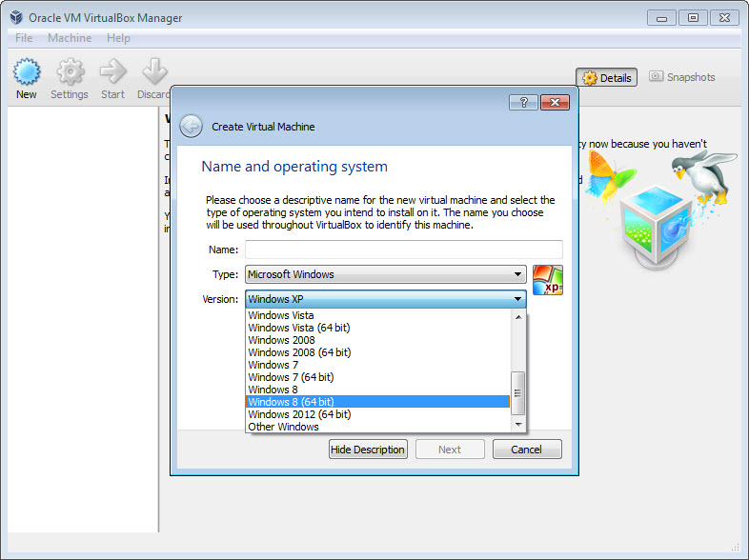Viewport: 749px width, 560px height.
Task: Open the File menu
Action: pyautogui.click(x=24, y=38)
